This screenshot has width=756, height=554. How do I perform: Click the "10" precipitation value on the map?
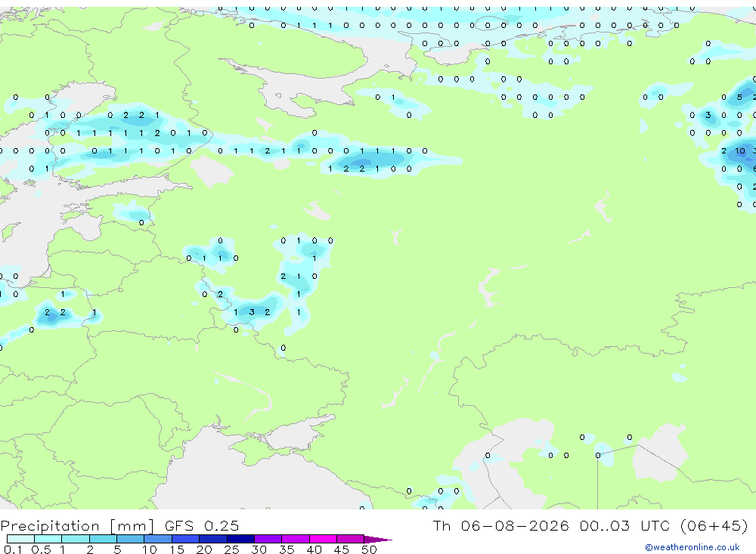[x=739, y=151]
